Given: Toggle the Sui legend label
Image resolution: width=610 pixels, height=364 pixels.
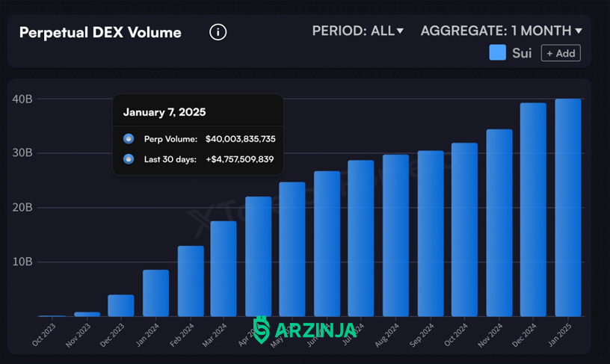Looking at the screenshot, I should tap(522, 53).
